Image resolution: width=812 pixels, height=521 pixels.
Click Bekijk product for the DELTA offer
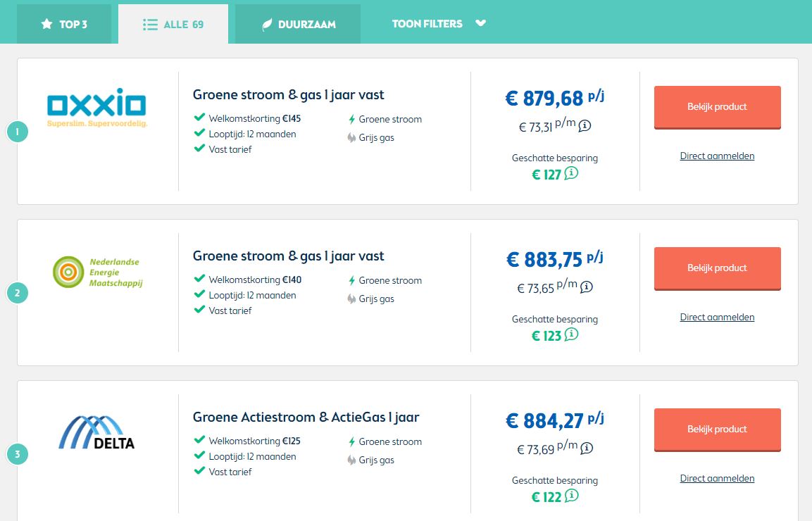point(717,429)
